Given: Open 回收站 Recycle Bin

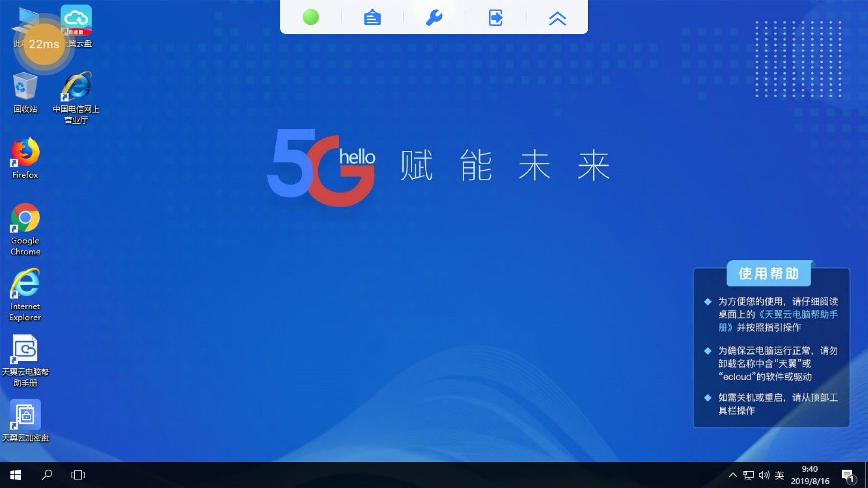Looking at the screenshot, I should pyautogui.click(x=24, y=91).
